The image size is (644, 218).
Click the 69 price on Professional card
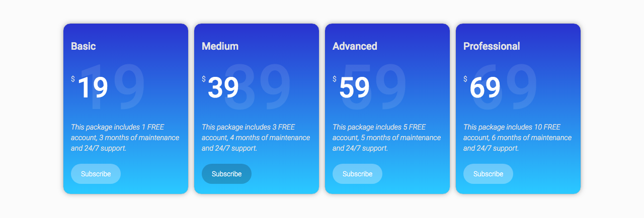pos(485,88)
